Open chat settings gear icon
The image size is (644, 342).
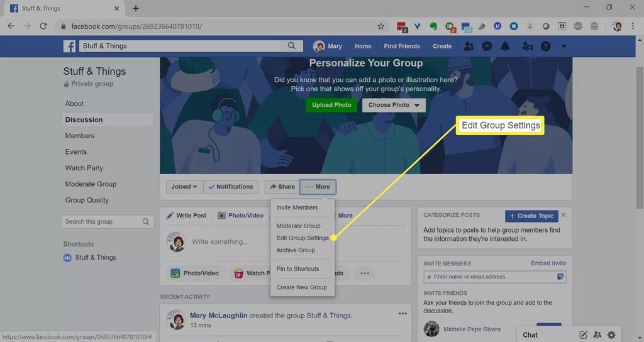tap(611, 335)
